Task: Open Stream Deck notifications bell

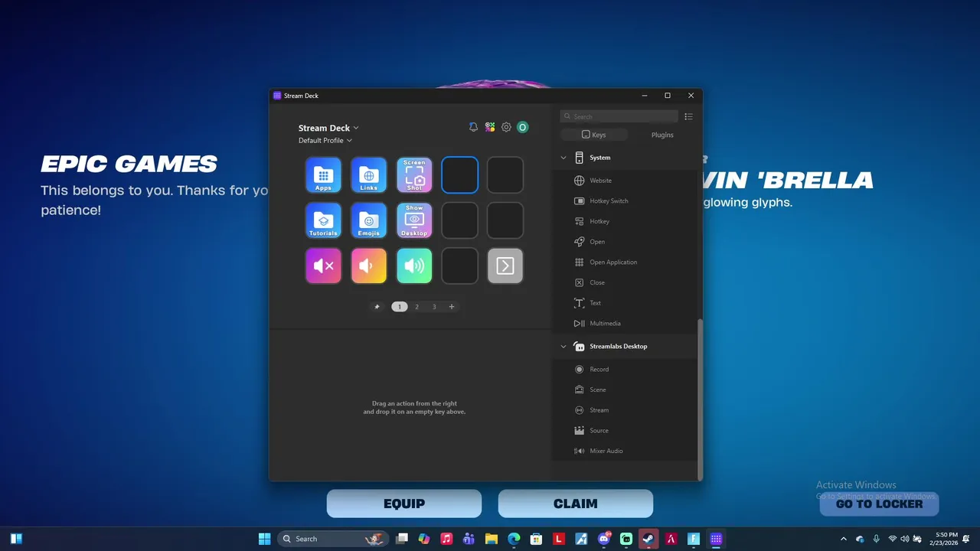Action: point(473,127)
